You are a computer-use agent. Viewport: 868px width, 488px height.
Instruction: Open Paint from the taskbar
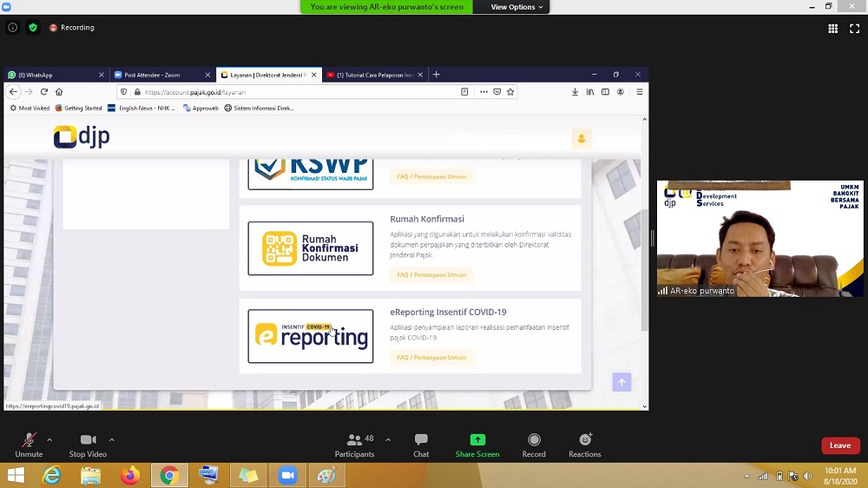pyautogui.click(x=326, y=475)
